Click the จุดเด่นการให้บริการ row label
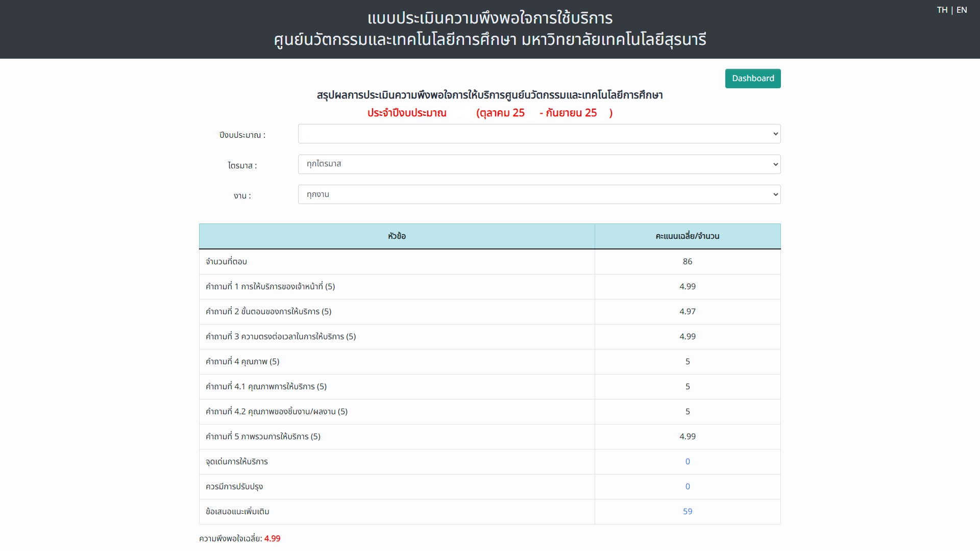 tap(236, 462)
